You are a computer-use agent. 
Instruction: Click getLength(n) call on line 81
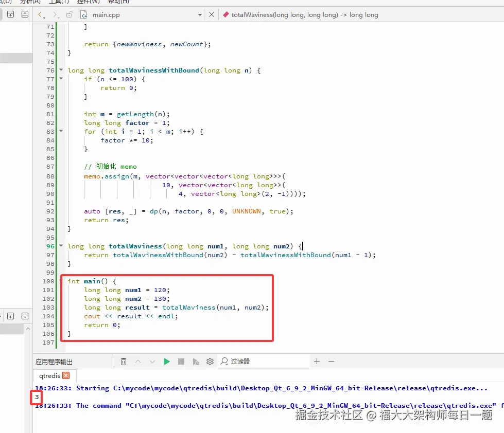click(141, 114)
